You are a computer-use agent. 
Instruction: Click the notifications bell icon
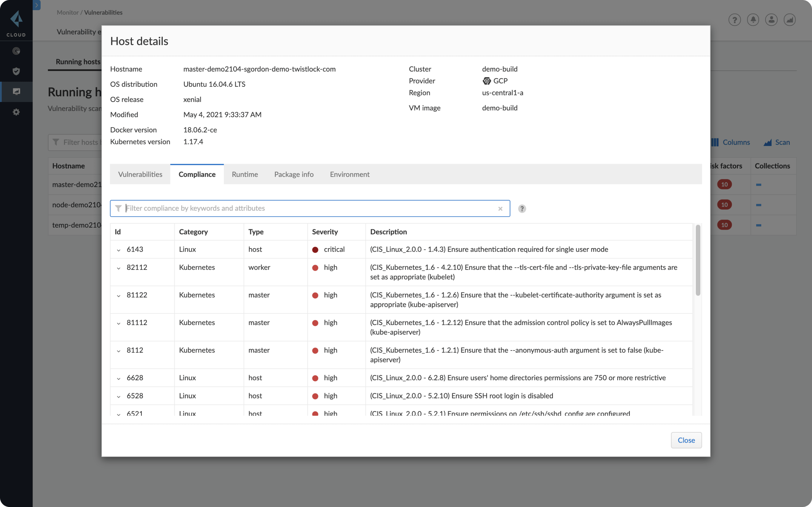point(753,19)
